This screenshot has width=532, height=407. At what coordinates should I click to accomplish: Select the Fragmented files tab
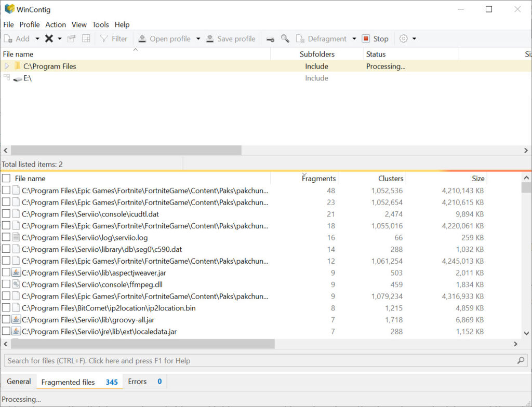coord(79,382)
